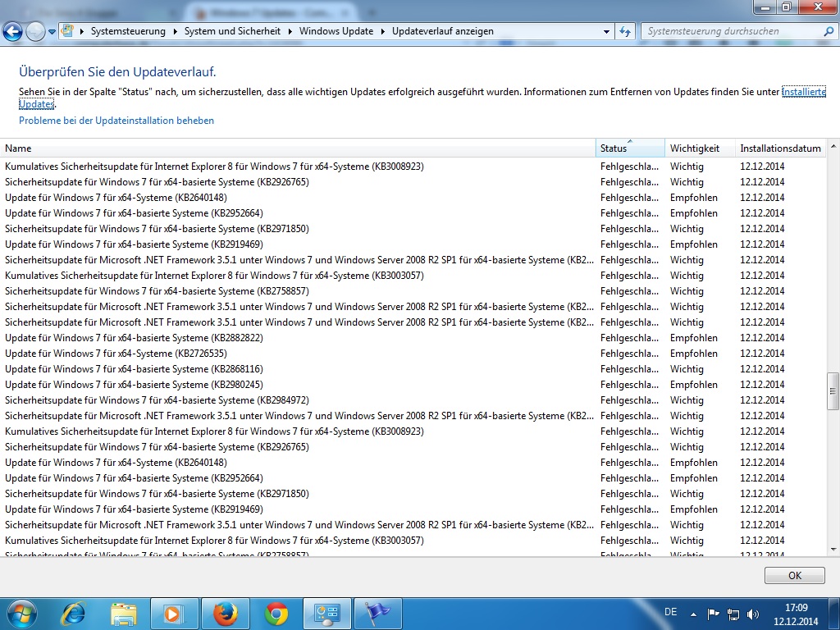Go to Windows Update breadcrumb

pyautogui.click(x=336, y=32)
